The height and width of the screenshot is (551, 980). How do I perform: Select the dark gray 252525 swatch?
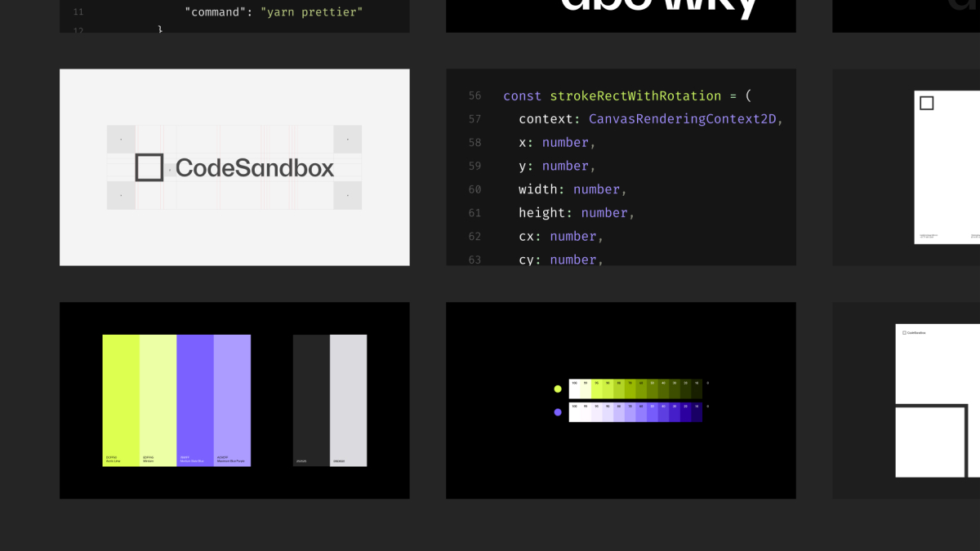tap(311, 401)
